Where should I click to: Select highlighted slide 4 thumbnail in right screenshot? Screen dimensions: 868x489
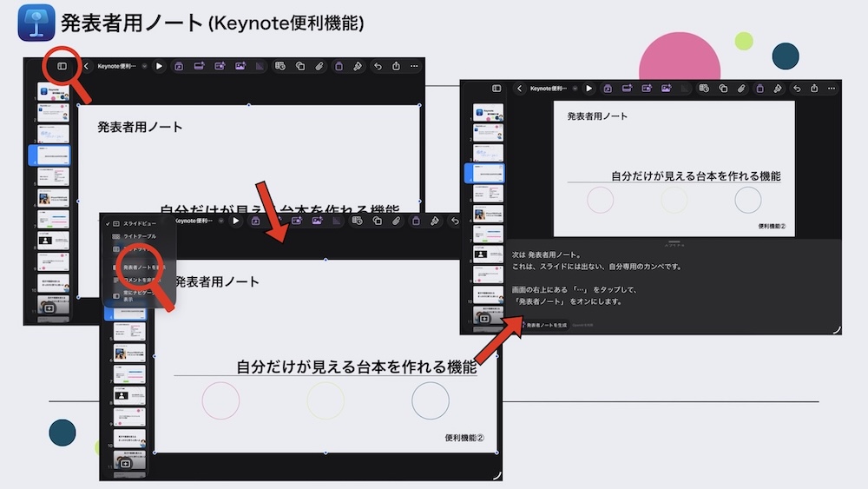point(485,173)
